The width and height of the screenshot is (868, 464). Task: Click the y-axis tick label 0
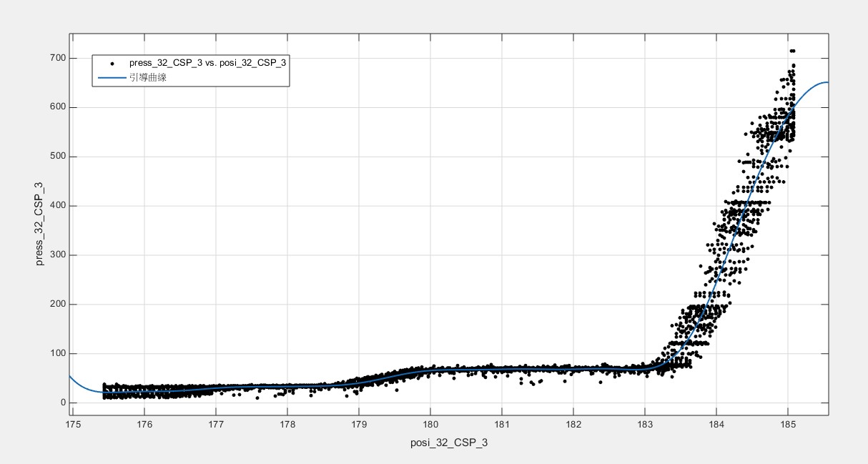63,403
